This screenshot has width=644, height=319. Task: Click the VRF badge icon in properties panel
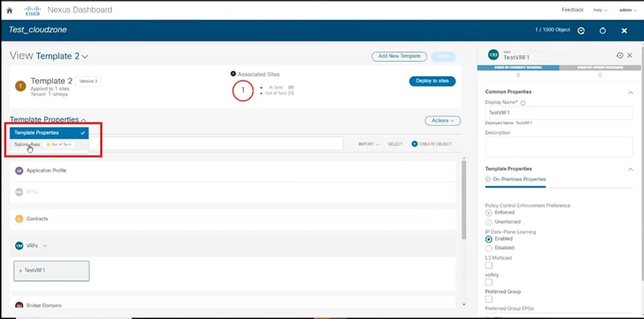(493, 54)
